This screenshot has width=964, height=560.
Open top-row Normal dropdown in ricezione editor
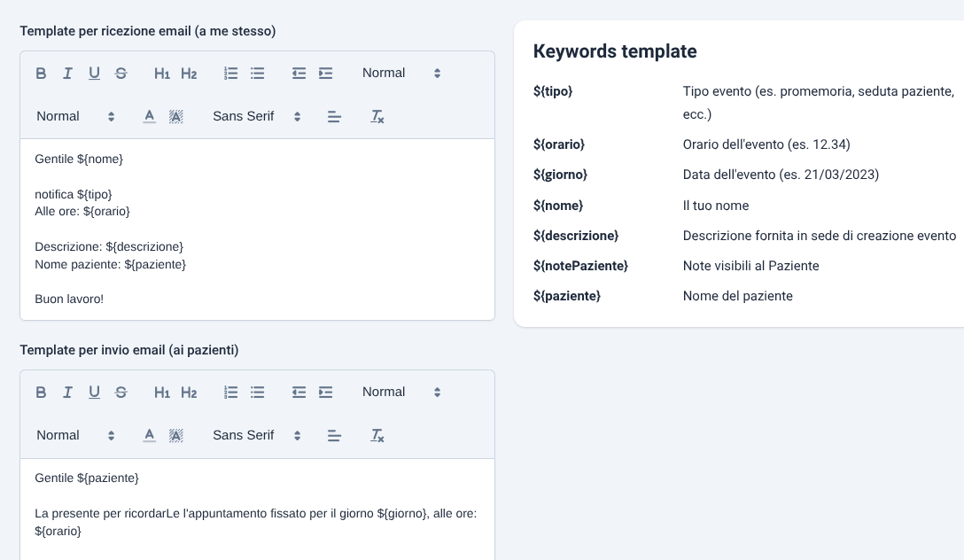401,74
